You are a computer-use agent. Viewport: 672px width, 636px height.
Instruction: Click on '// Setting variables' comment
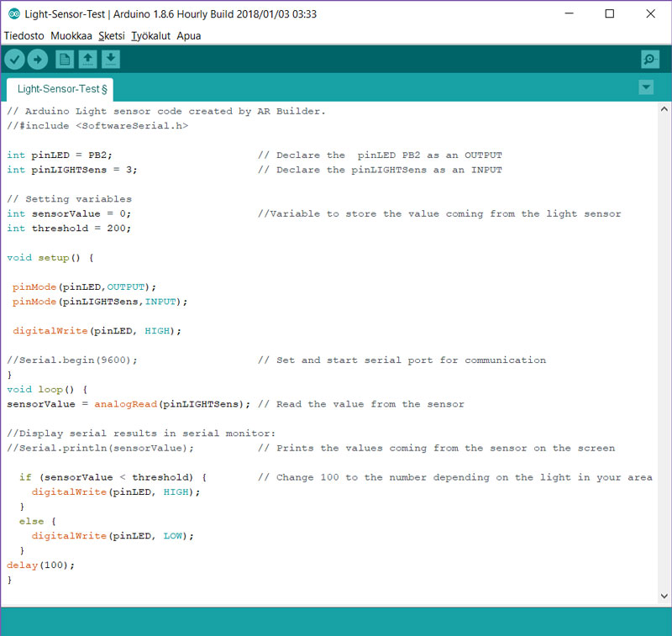click(x=70, y=199)
